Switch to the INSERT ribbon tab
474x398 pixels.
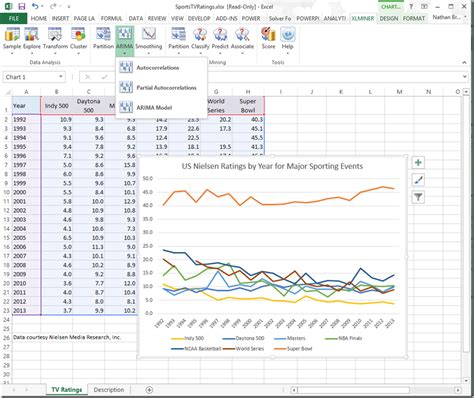[60, 18]
